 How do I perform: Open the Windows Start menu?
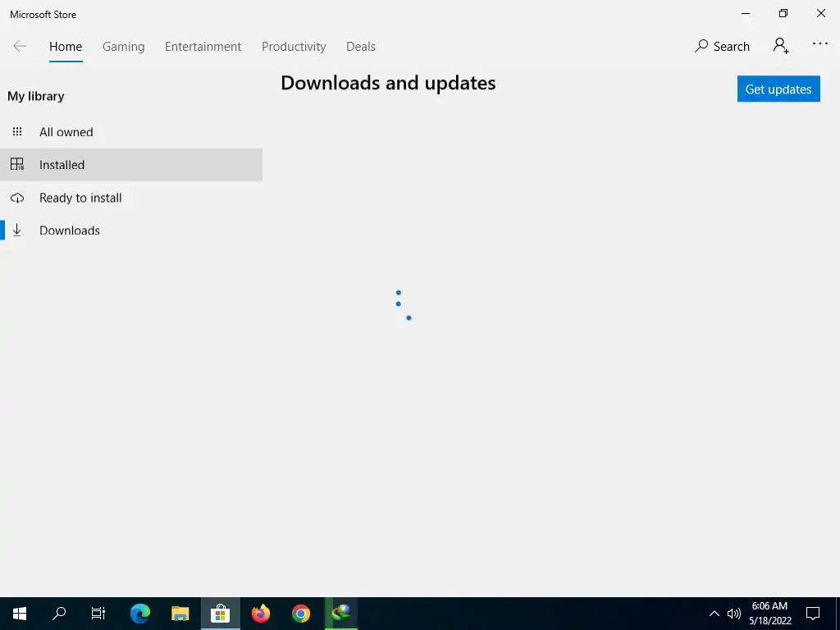(x=20, y=614)
